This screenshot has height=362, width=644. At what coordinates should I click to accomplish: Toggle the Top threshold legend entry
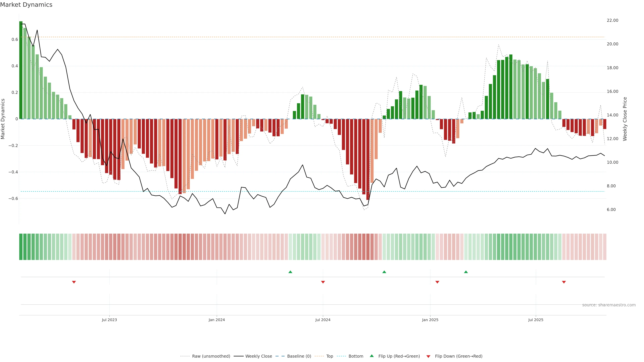pos(330,356)
